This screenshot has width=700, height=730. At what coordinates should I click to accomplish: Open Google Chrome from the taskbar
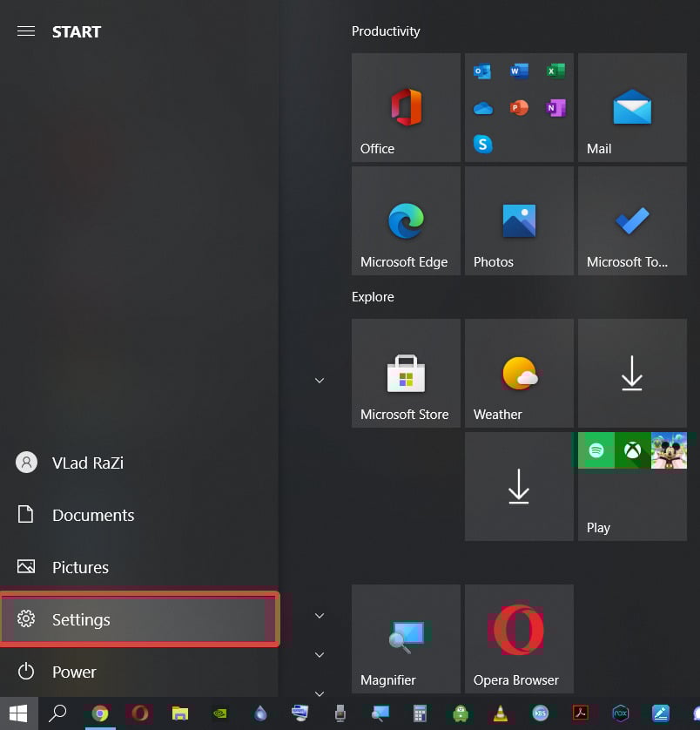click(100, 713)
